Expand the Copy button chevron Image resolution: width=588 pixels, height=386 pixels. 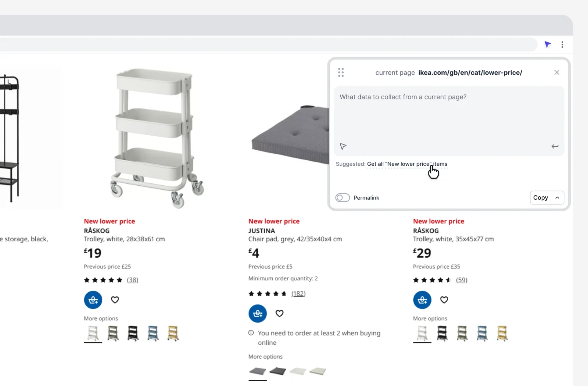[x=557, y=198]
